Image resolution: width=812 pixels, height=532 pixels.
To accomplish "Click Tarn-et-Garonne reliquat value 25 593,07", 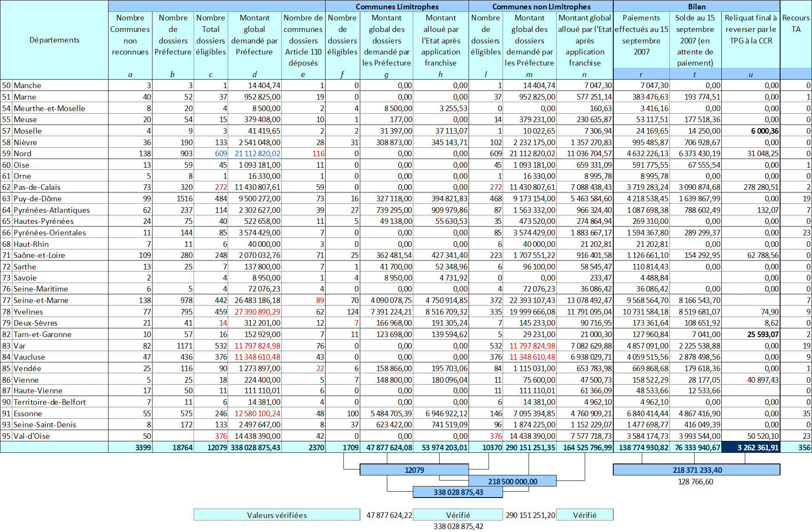I will click(763, 335).
